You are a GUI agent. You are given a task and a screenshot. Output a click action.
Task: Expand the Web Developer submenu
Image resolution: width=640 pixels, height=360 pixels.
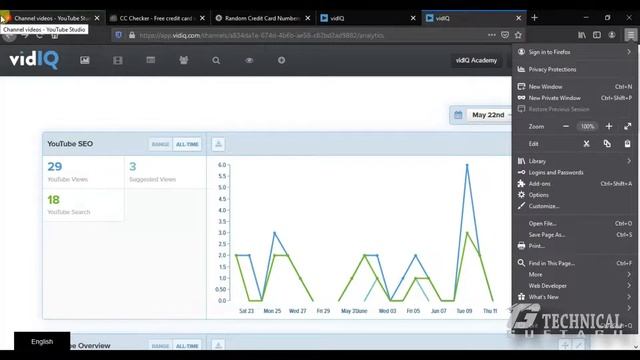574,286
